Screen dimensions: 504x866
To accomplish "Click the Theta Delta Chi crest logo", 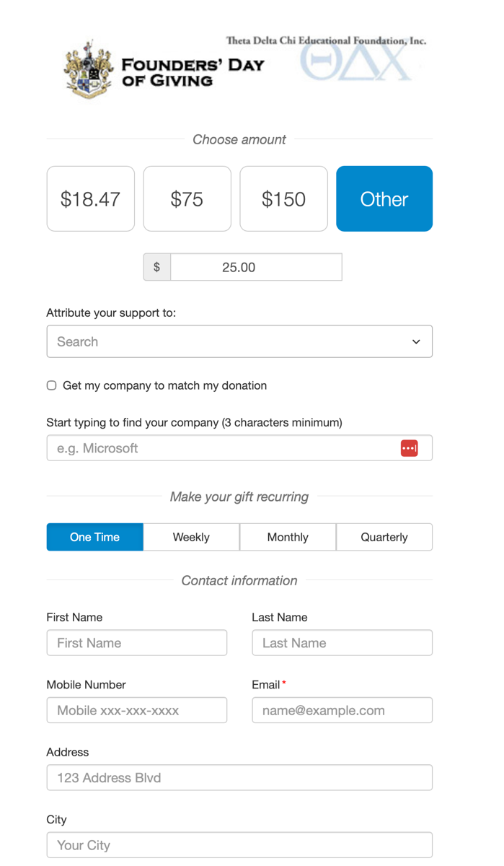I will point(89,70).
